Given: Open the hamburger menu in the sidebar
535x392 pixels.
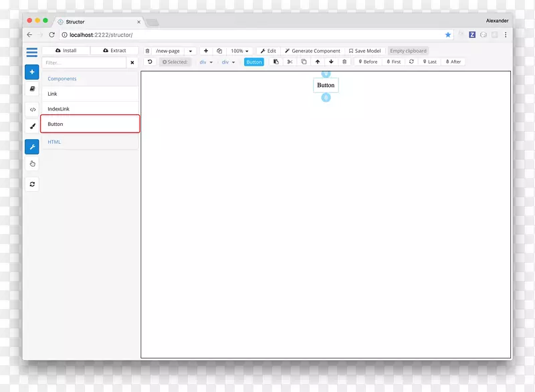Looking at the screenshot, I should 31,52.
